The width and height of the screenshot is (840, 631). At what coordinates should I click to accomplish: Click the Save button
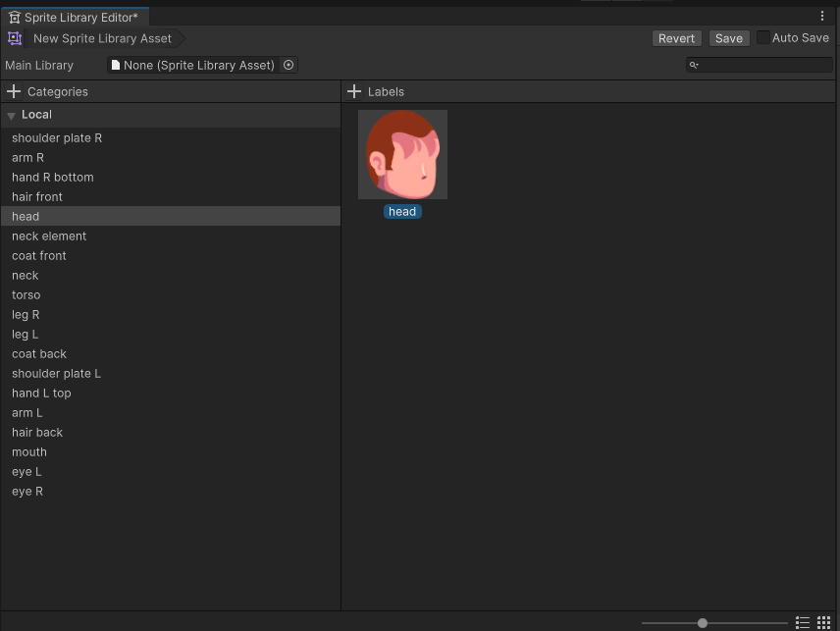[x=729, y=38]
